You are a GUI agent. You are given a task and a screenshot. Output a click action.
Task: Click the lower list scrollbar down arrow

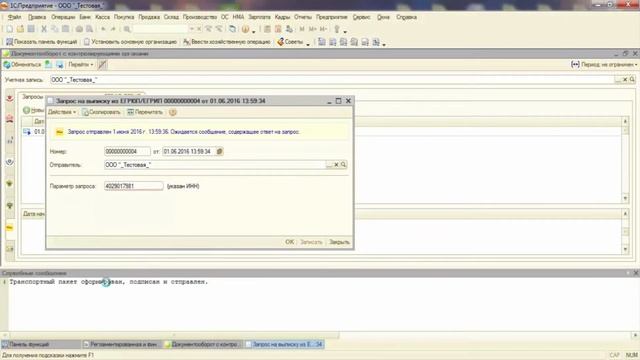(625, 249)
